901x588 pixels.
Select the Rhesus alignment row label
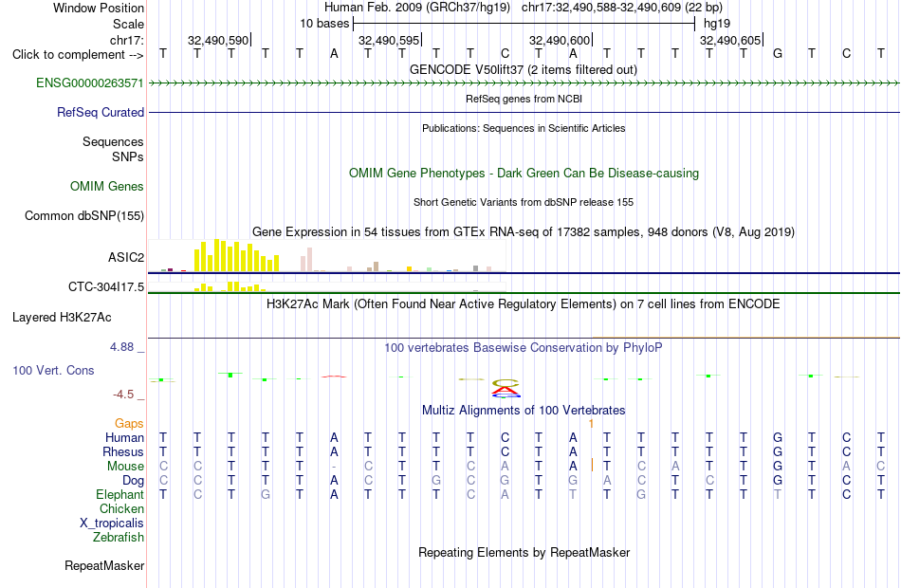tap(123, 451)
